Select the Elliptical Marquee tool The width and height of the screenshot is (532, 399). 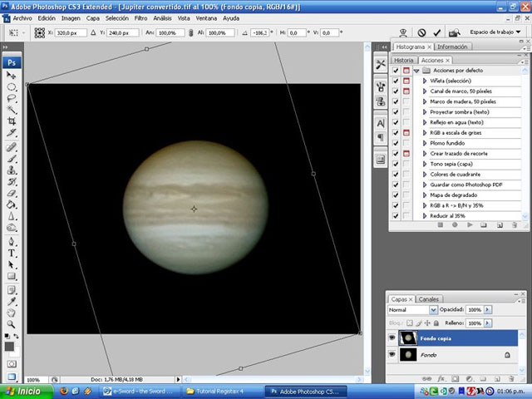click(11, 86)
